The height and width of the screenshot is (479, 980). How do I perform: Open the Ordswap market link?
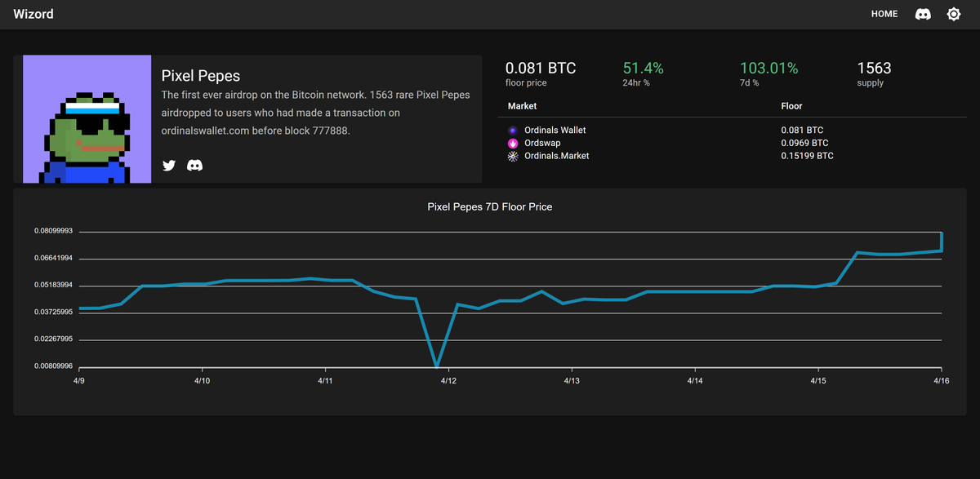(x=542, y=143)
